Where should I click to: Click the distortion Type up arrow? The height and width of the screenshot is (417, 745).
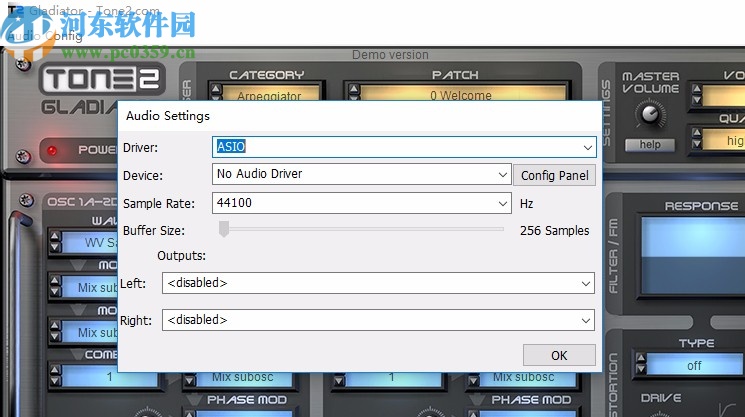click(641, 358)
